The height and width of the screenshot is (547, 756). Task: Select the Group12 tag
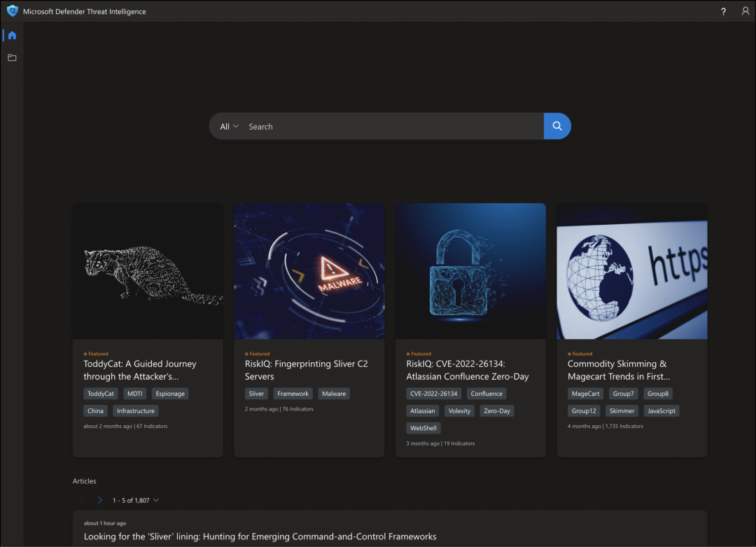pos(584,411)
